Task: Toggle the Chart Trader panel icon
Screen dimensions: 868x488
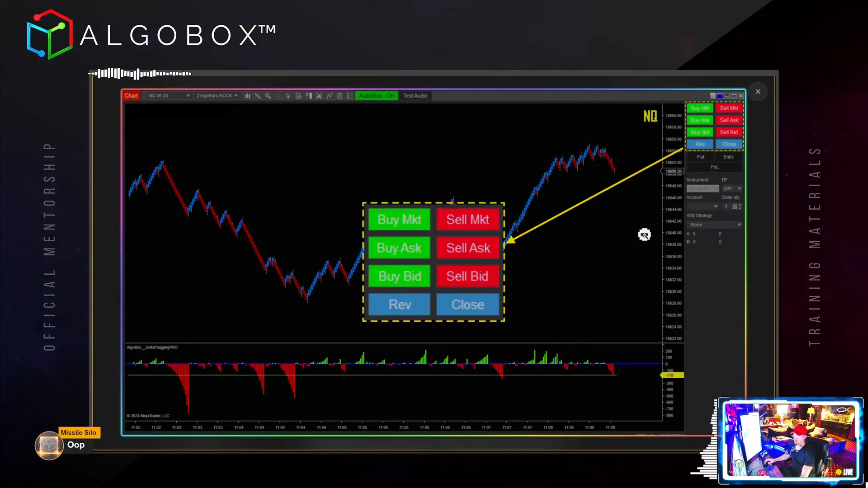Action: [309, 96]
